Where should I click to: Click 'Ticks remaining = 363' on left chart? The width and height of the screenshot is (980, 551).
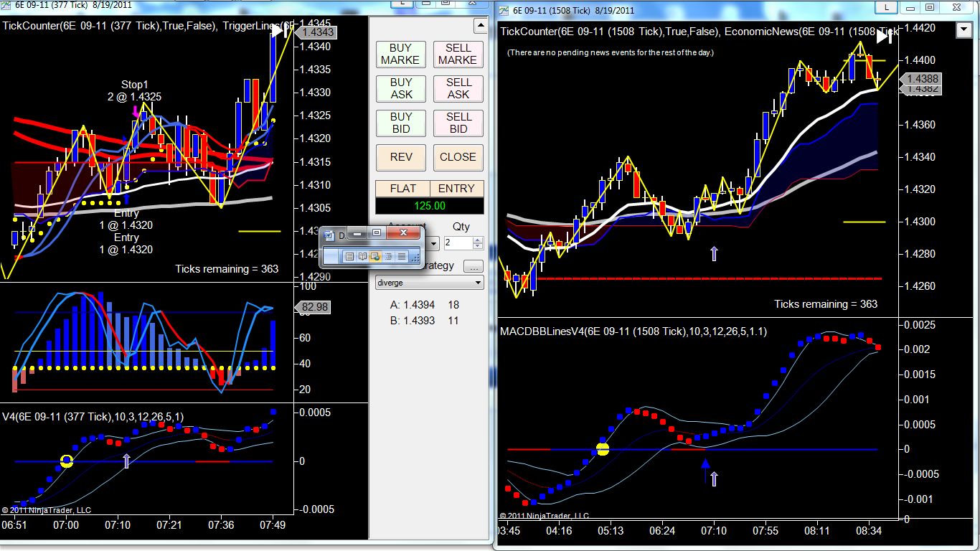coord(227,269)
